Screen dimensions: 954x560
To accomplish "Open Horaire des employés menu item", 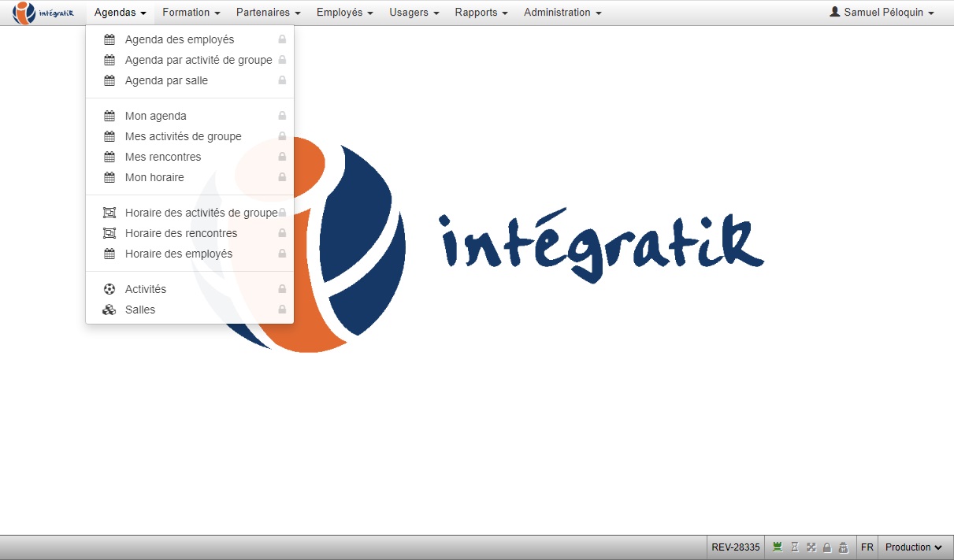I will click(179, 254).
